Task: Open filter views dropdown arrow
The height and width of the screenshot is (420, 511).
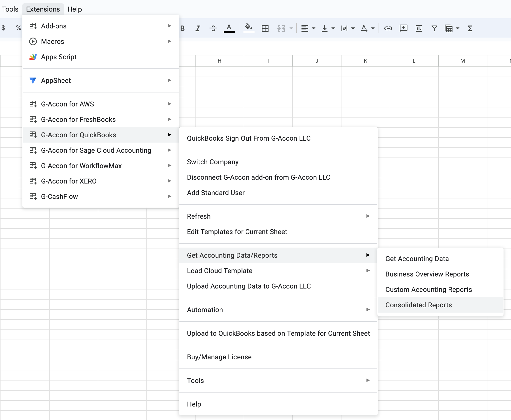Action: click(458, 29)
